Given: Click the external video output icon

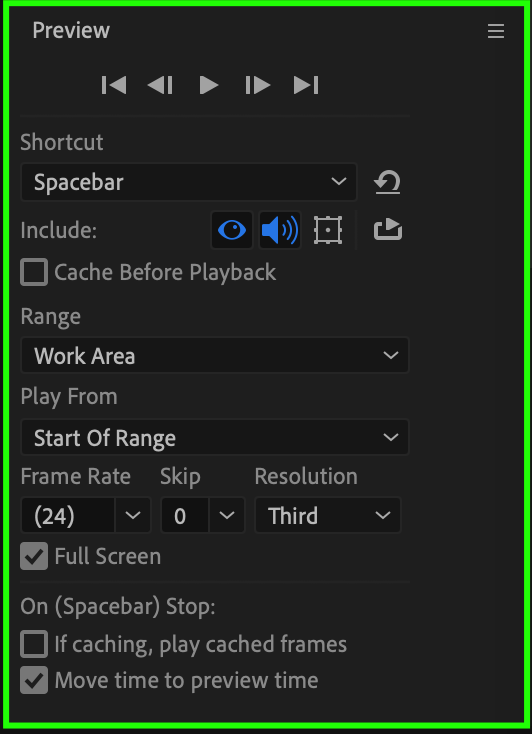Looking at the screenshot, I should (388, 230).
